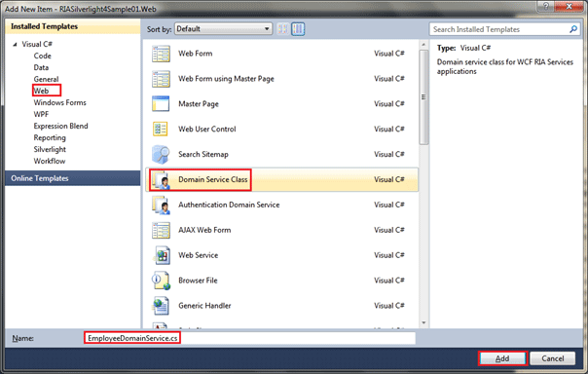Select the Windows Forms category
This screenshot has height=374, width=588.
(60, 102)
